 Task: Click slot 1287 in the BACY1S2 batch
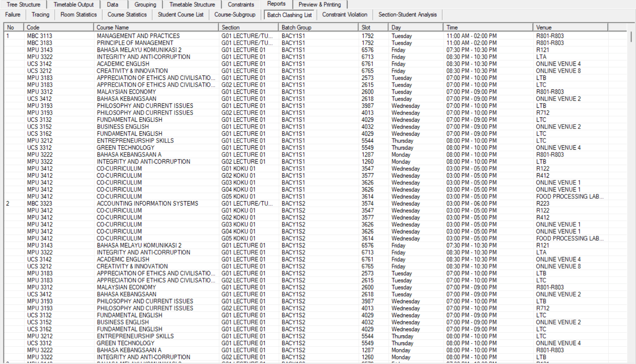click(368, 350)
